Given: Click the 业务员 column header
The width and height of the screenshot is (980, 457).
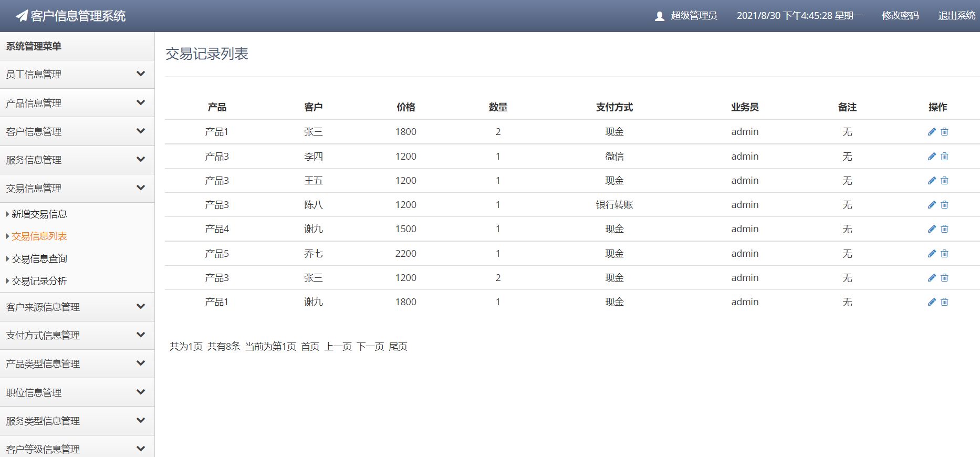Looking at the screenshot, I should click(745, 107).
